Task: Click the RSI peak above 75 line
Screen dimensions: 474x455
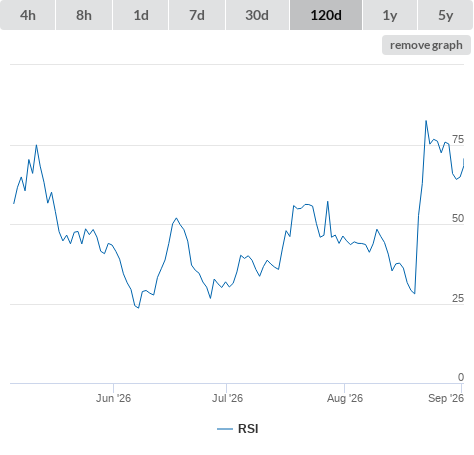Action: (x=426, y=121)
